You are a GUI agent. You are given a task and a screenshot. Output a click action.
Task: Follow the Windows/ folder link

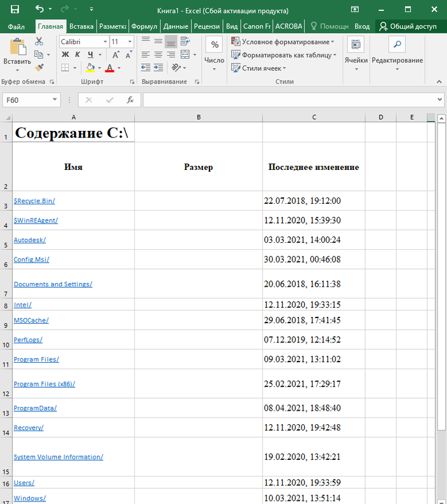pos(29,498)
